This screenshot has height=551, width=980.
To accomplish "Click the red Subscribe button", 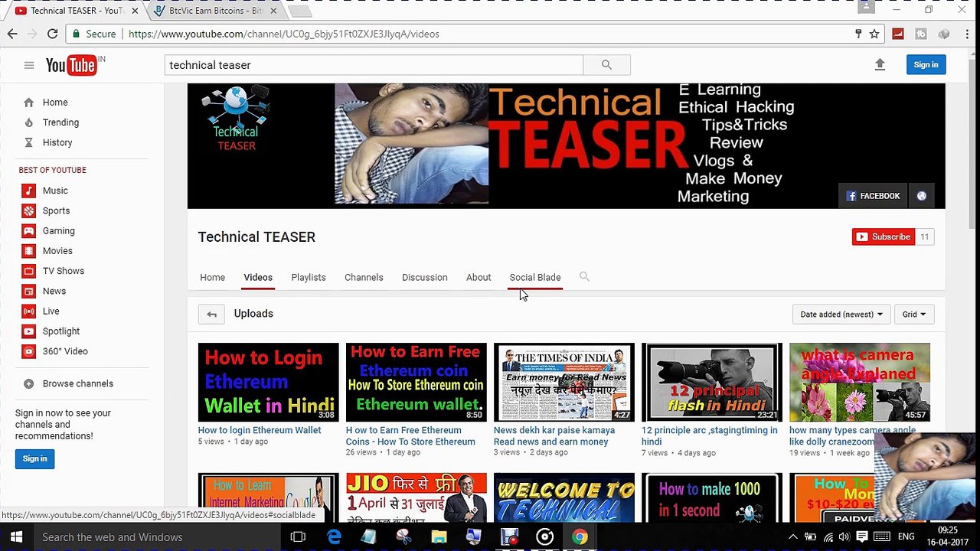I will pyautogui.click(x=884, y=236).
